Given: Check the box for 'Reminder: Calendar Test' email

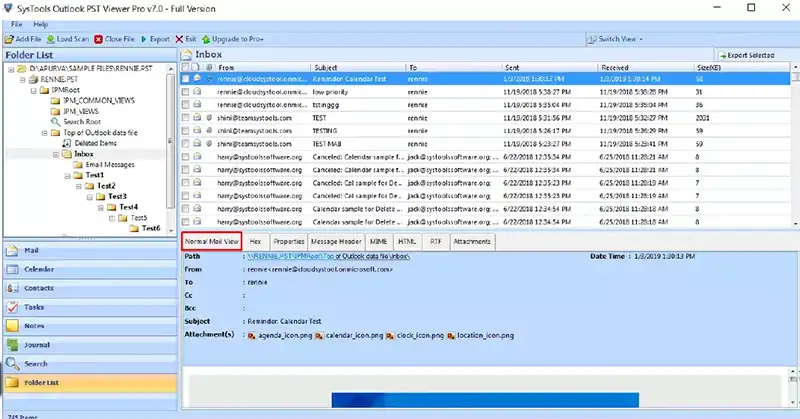Looking at the screenshot, I should [185, 79].
